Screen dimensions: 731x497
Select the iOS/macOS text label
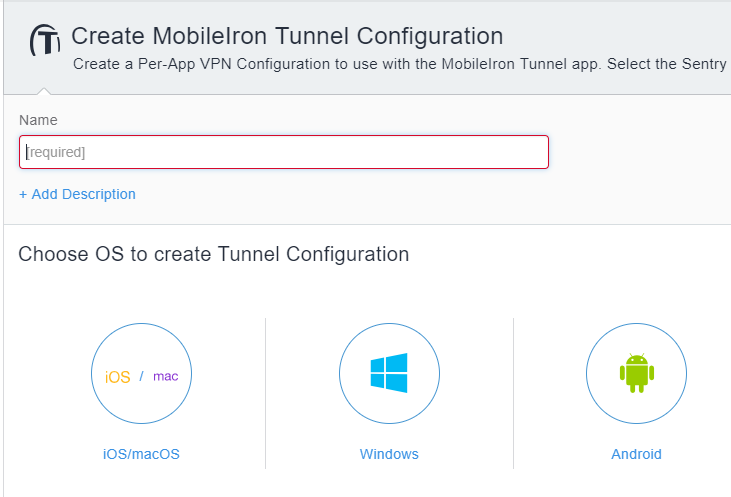pos(141,454)
